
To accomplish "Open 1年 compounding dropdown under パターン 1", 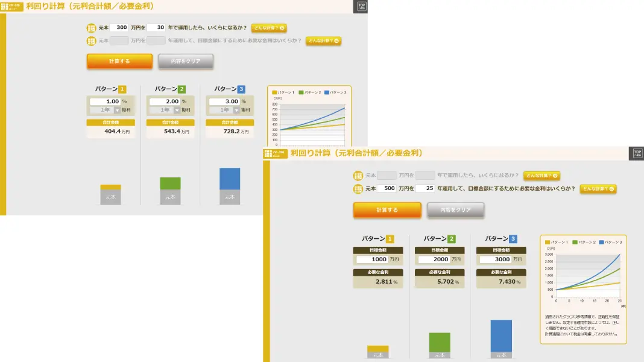I will pos(105,110).
